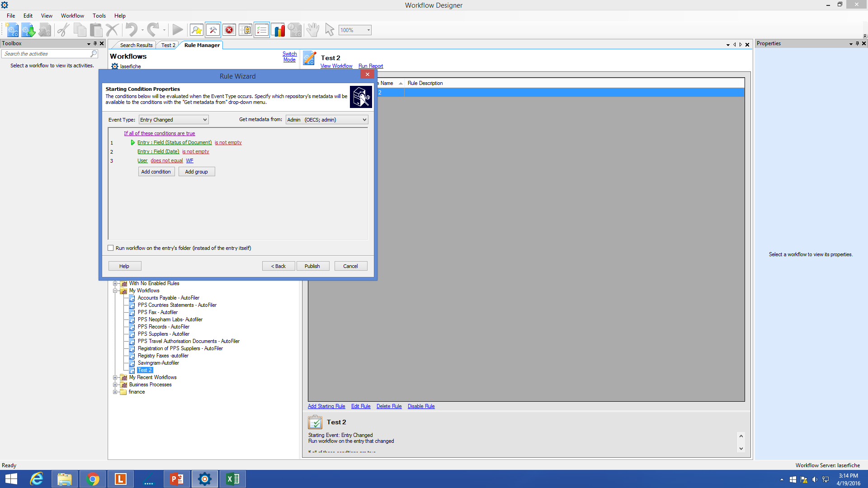Open the search pane icon with star
Viewport: 868px width, 488px height.
196,30
